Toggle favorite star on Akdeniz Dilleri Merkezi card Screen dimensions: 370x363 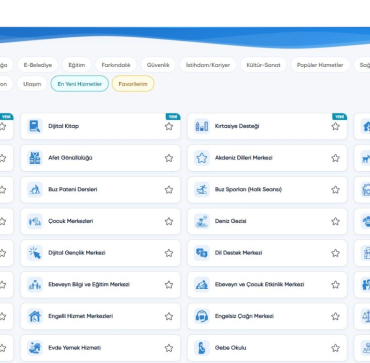(336, 158)
